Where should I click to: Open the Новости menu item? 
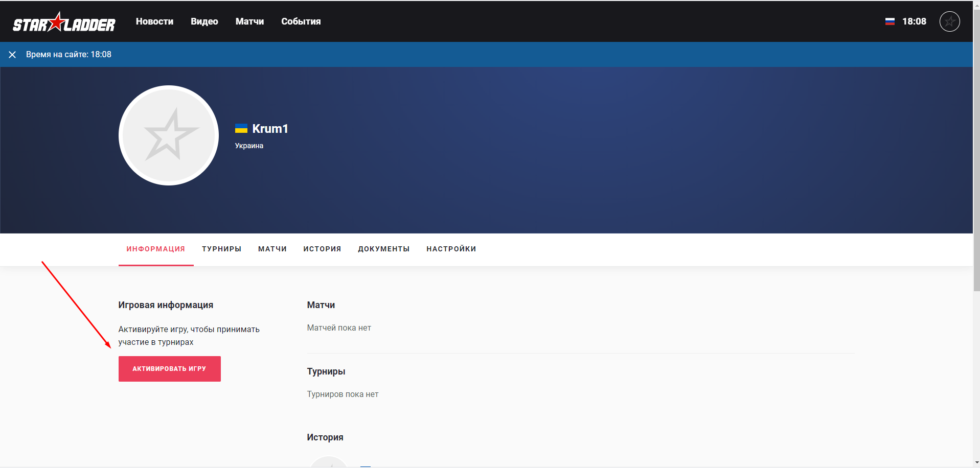pyautogui.click(x=154, y=21)
